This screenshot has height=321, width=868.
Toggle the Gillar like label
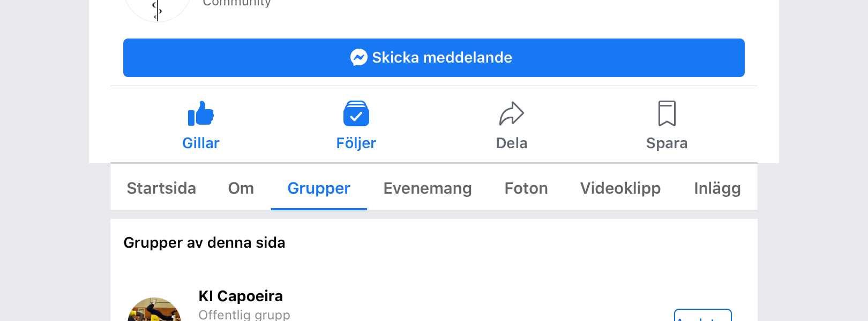201,143
